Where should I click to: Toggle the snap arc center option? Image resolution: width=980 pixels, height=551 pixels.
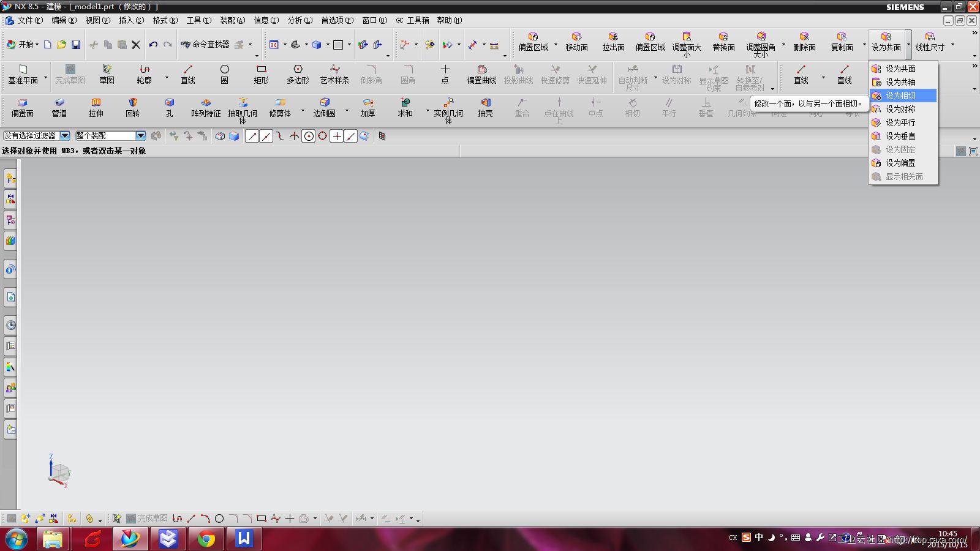click(309, 136)
